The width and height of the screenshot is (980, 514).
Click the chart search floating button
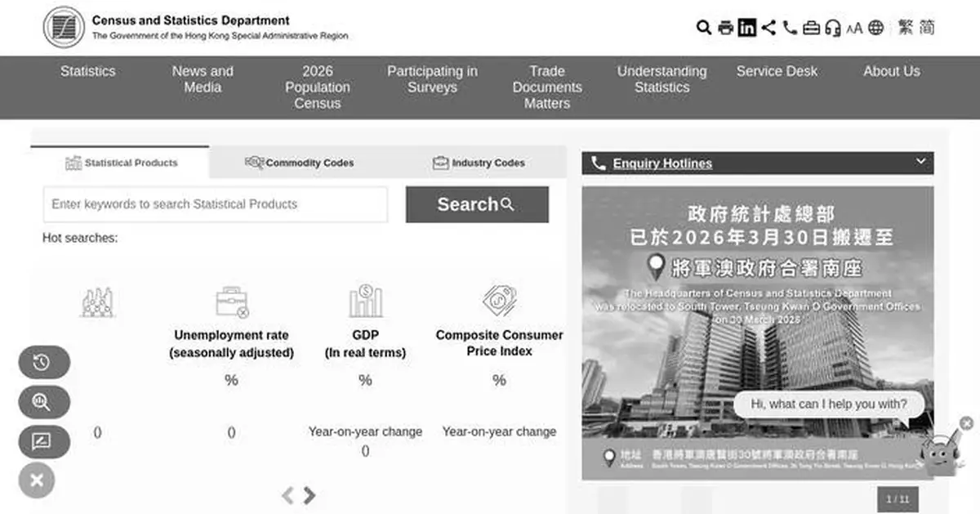pos(44,402)
